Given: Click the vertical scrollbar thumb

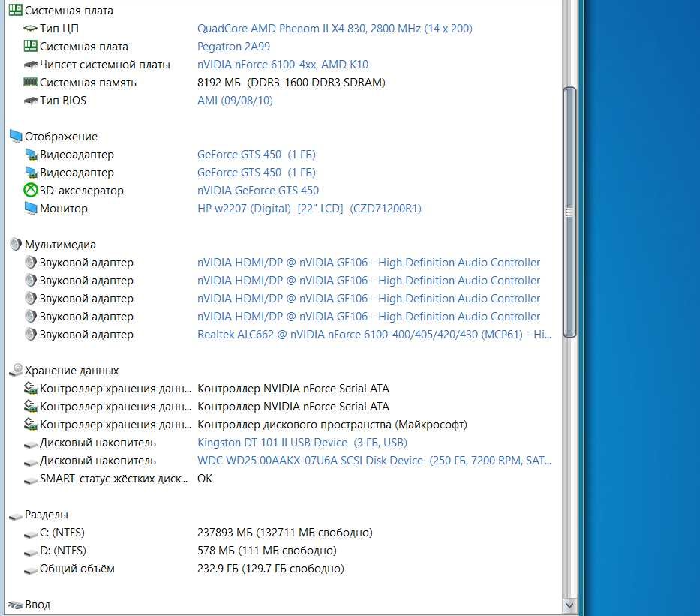Looking at the screenshot, I should (569, 212).
